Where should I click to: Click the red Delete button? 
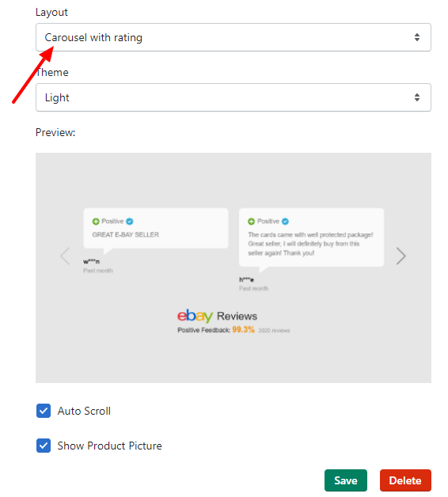[x=405, y=480]
